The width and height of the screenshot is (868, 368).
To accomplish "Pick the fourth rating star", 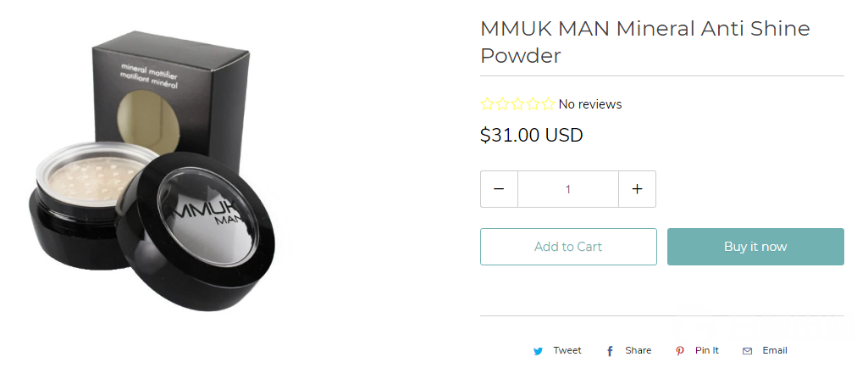I will click(533, 104).
